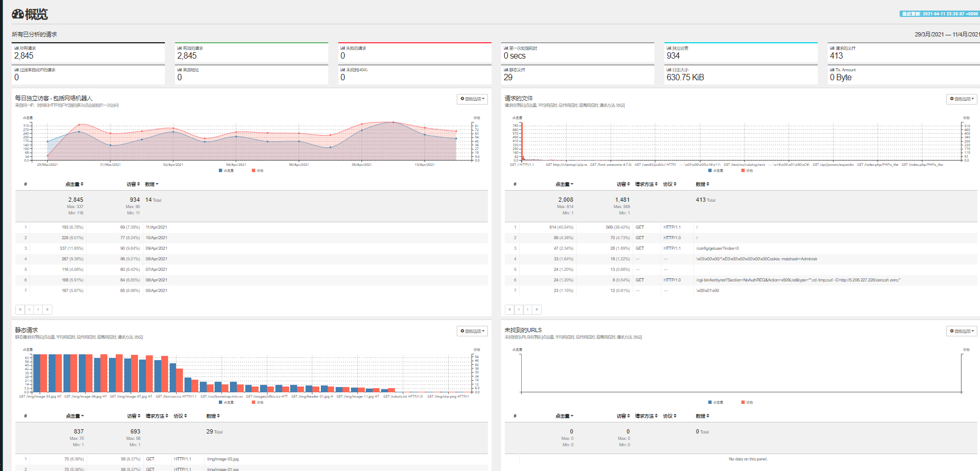Click the bar chart icon next to 有效的请求

pyautogui.click(x=179, y=48)
